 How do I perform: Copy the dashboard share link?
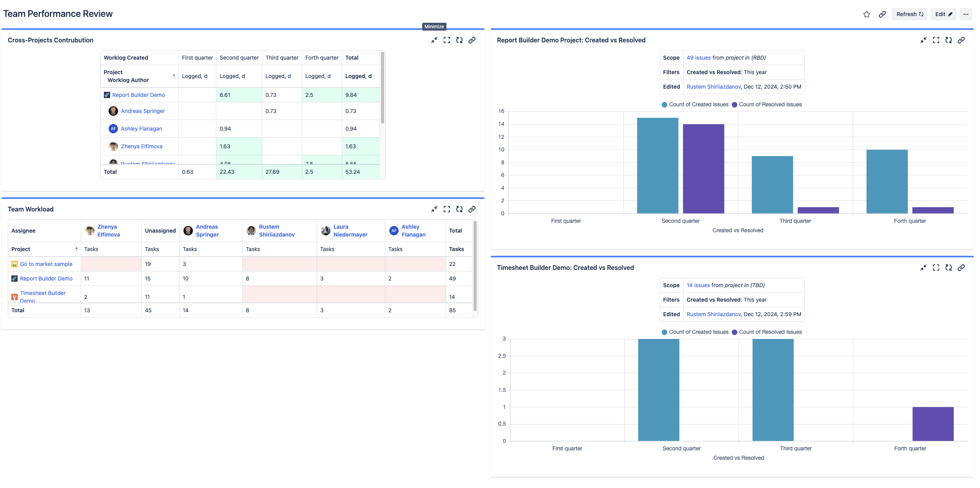882,14
